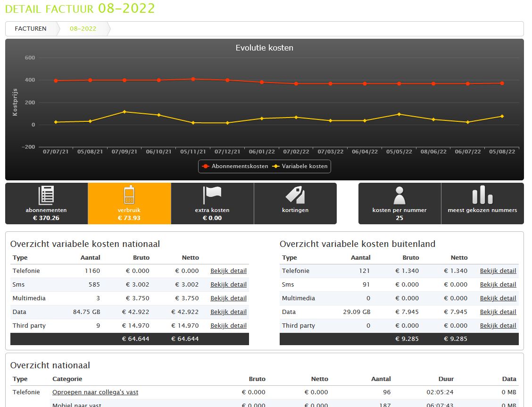View detail for buitenland Sms
The width and height of the screenshot is (532, 407).
point(498,284)
